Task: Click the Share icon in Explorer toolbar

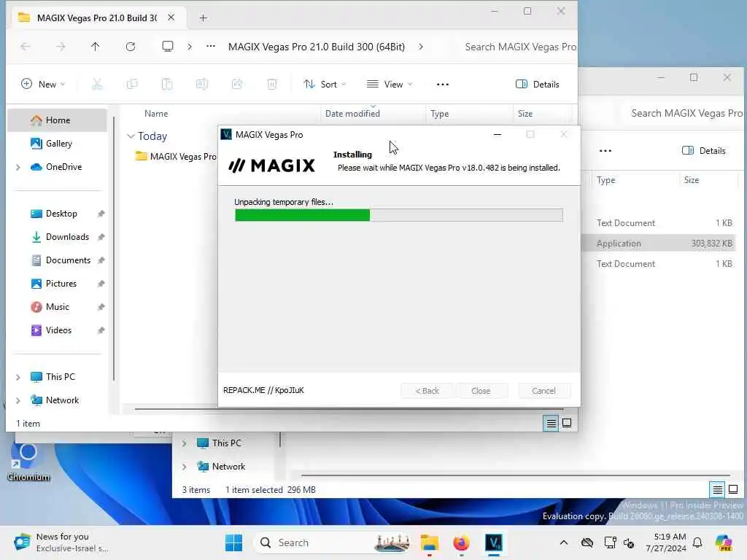Action: [x=237, y=85]
